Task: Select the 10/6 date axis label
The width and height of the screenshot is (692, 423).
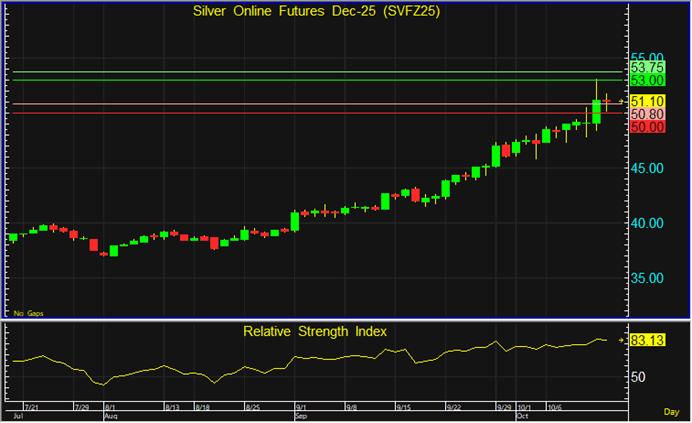Action: [554, 409]
